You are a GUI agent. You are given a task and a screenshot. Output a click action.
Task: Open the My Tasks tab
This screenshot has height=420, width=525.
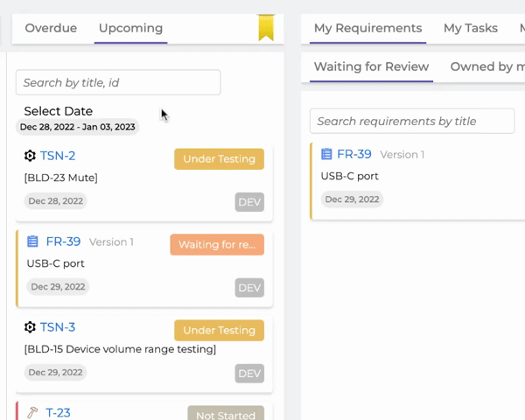click(x=471, y=28)
